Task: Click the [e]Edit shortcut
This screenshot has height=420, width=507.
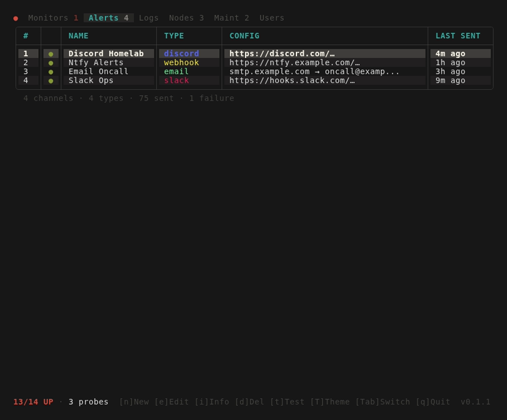Action: point(171,402)
